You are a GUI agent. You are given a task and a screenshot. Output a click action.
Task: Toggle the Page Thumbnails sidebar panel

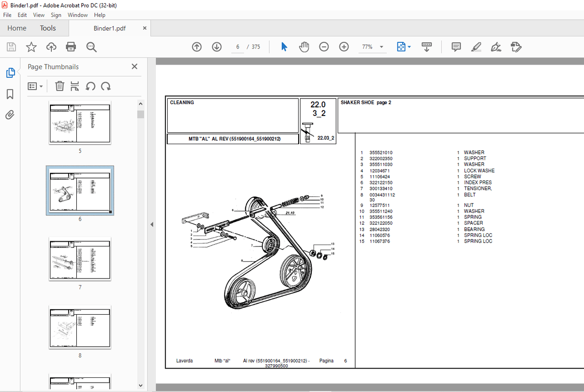(10, 73)
